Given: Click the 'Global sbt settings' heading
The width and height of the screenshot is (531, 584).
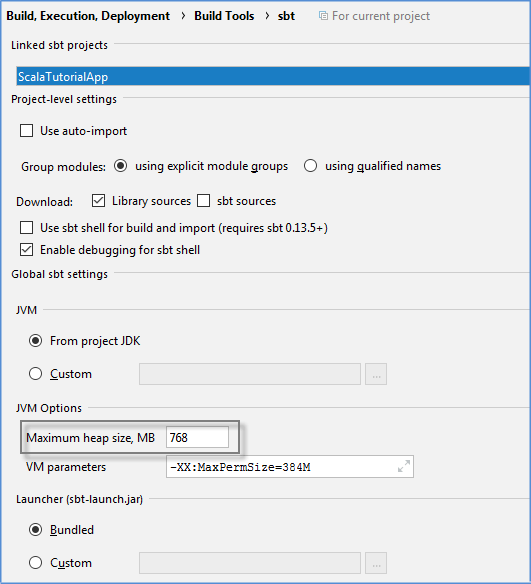Looking at the screenshot, I should click(x=59, y=274).
